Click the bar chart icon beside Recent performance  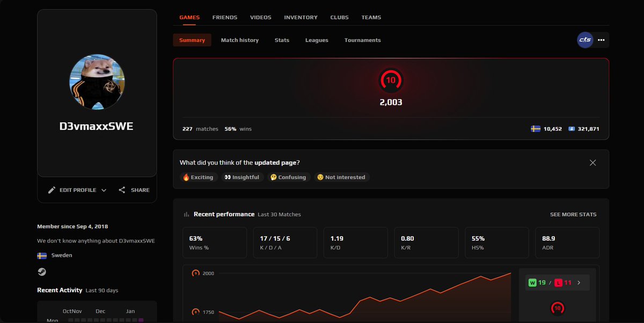(x=187, y=214)
